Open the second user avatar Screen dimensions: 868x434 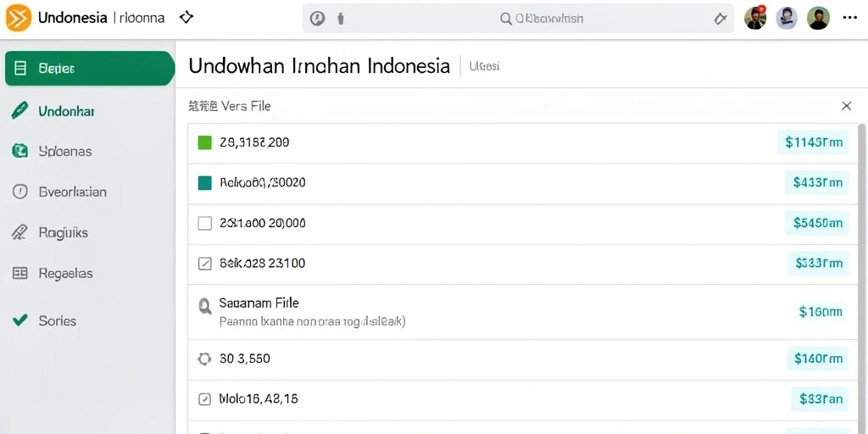tap(787, 18)
